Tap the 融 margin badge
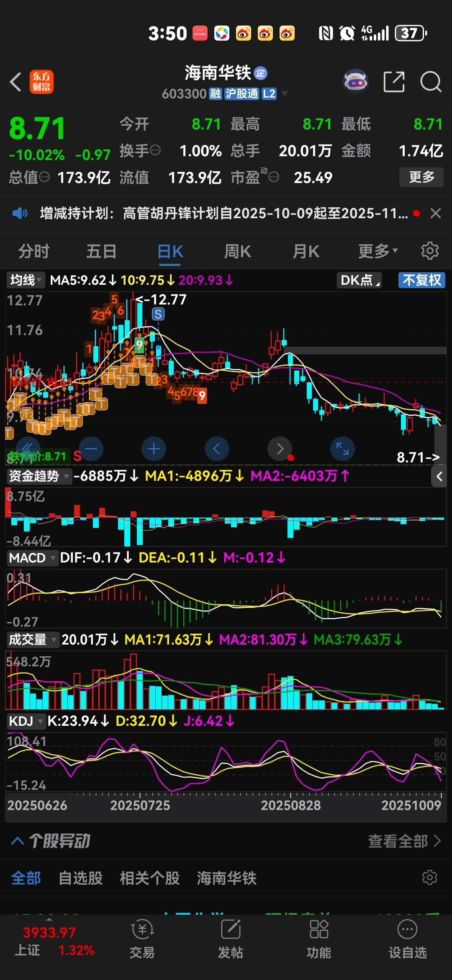This screenshot has width=452, height=980. (x=215, y=93)
